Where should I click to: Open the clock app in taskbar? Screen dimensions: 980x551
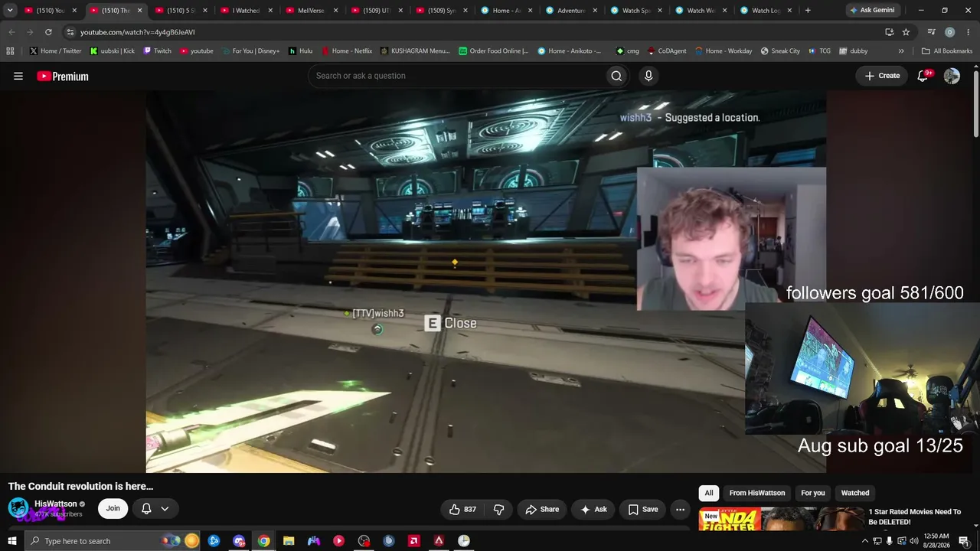(464, 541)
